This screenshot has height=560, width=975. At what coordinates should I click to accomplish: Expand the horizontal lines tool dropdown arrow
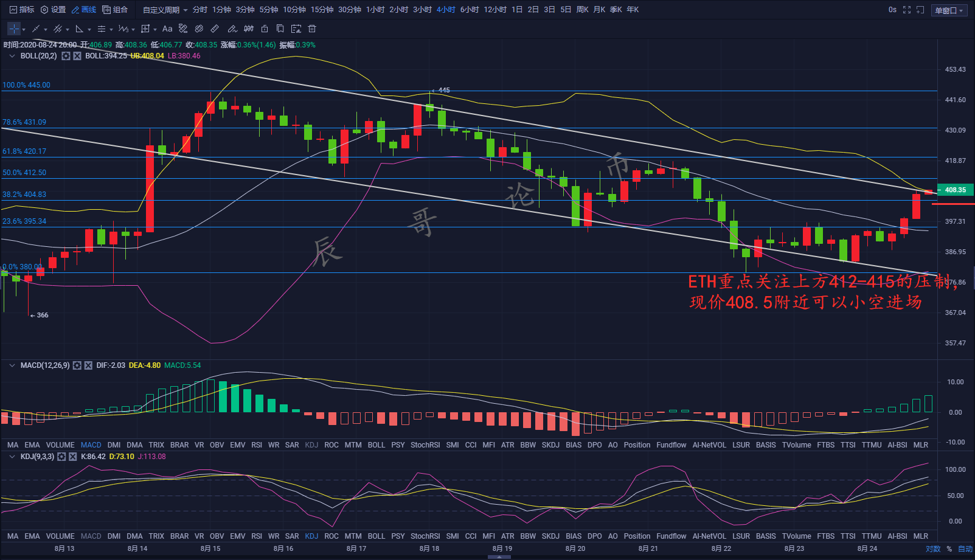(111, 29)
